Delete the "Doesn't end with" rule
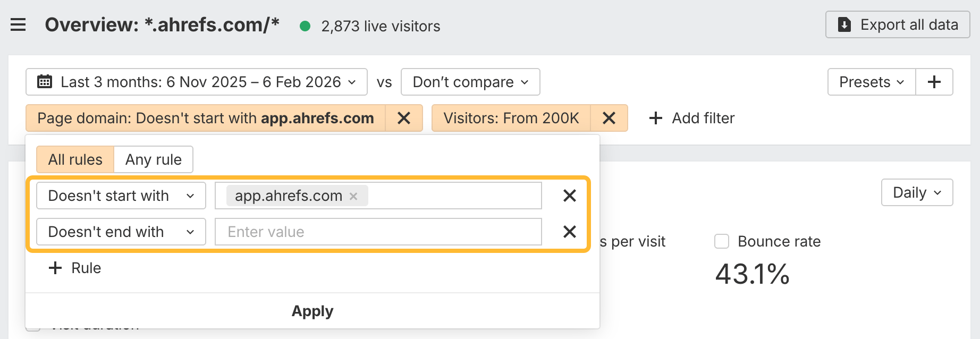The width and height of the screenshot is (980, 339). tap(569, 232)
